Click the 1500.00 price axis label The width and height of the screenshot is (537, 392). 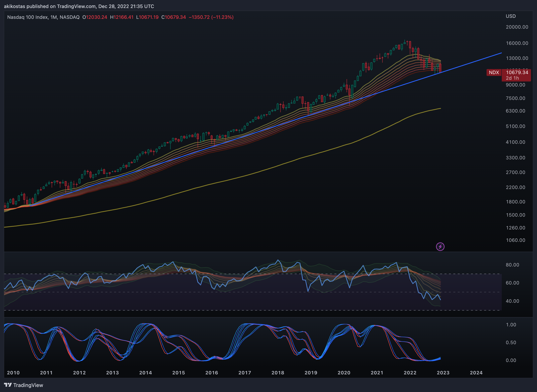tap(515, 215)
